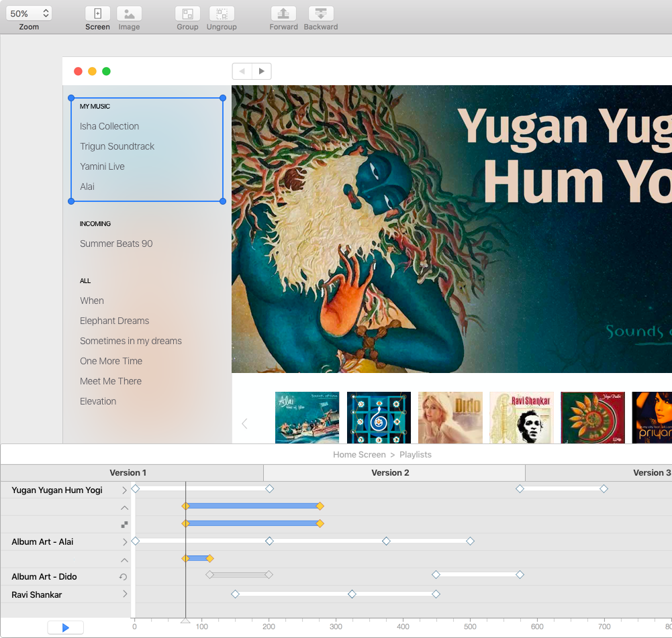This screenshot has height=638, width=672.
Task: Expand the Yugan Yugan Hum Yogi timeline row
Action: (x=124, y=490)
